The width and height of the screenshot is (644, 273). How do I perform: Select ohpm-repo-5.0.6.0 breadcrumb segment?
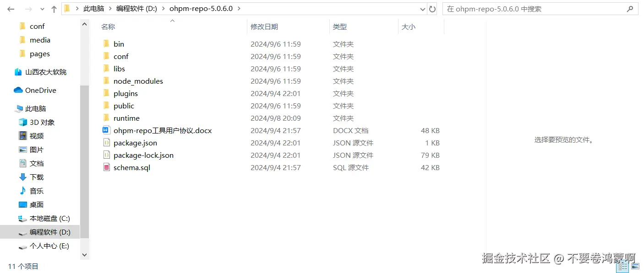202,9
